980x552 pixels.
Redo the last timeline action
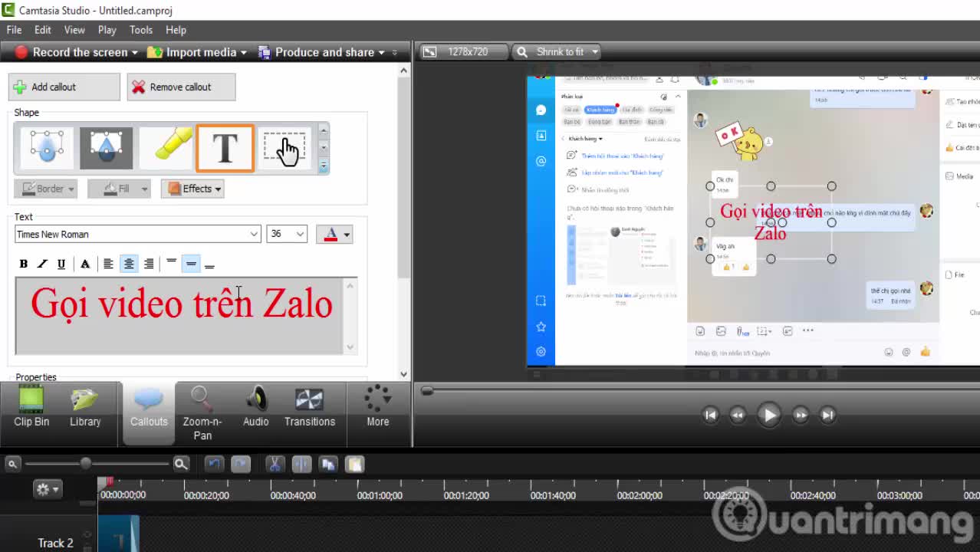point(241,464)
